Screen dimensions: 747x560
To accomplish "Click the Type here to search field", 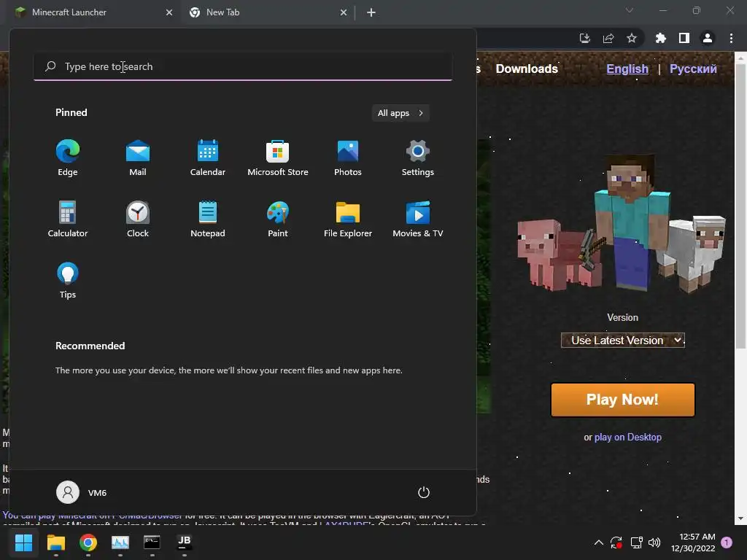I will coord(243,66).
